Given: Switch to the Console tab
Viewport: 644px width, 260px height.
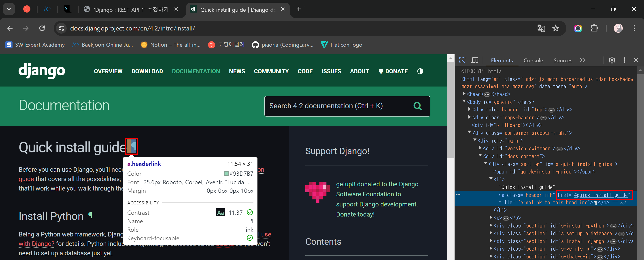Looking at the screenshot, I should [533, 60].
